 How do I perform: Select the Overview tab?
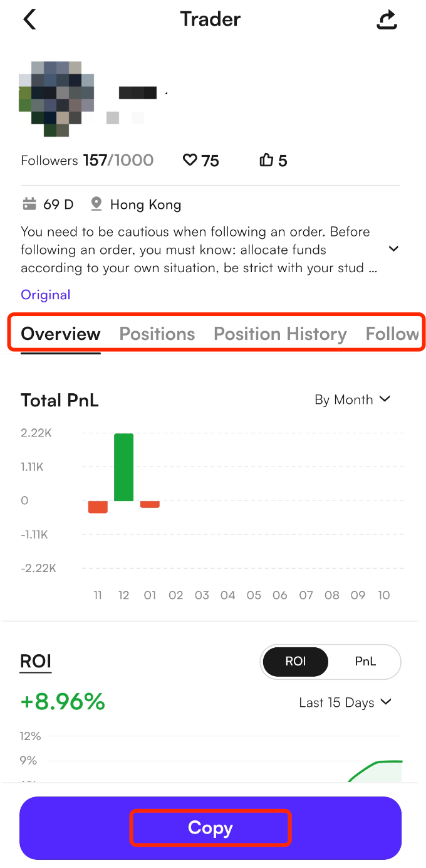61,334
